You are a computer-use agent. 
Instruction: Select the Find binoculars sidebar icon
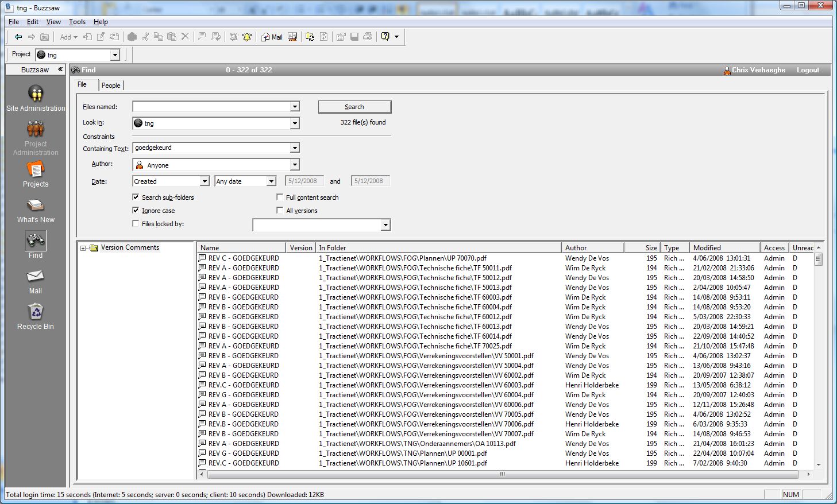36,241
